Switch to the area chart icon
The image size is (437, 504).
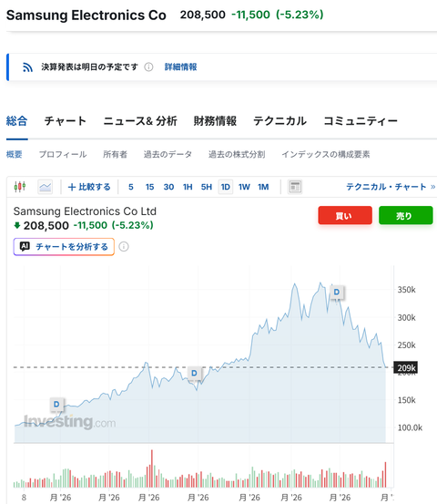pyautogui.click(x=45, y=187)
